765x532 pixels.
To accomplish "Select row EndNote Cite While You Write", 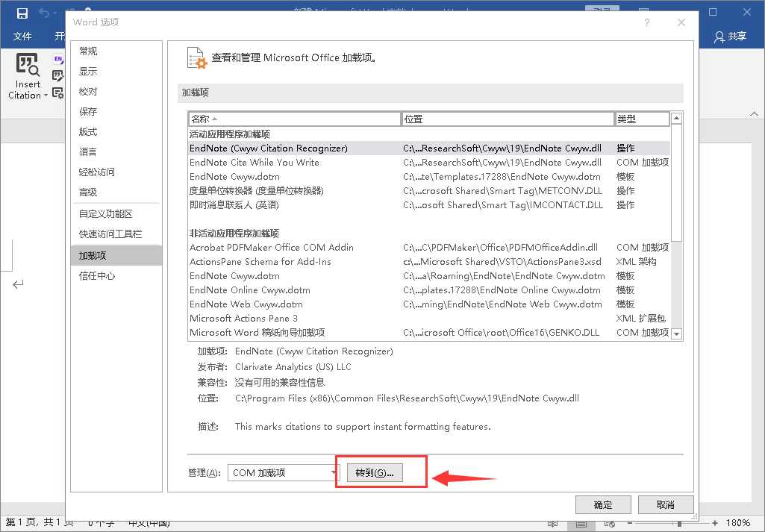I will click(x=429, y=163).
